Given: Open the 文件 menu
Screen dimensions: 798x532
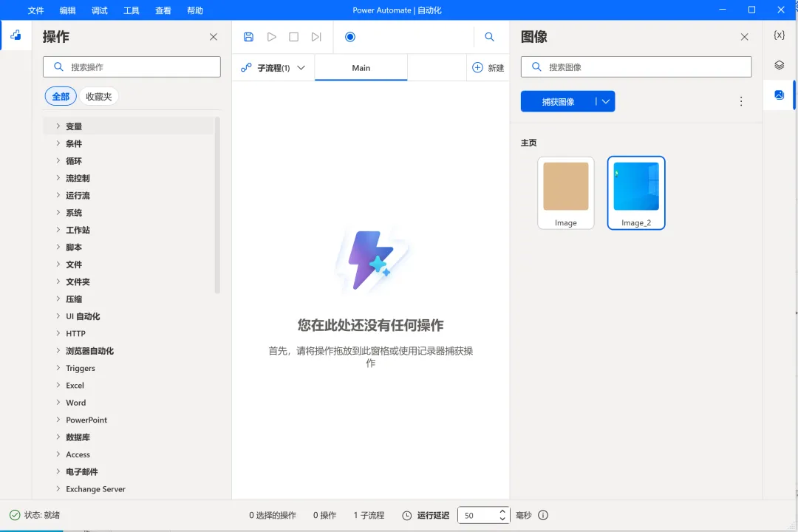Looking at the screenshot, I should tap(35, 10).
